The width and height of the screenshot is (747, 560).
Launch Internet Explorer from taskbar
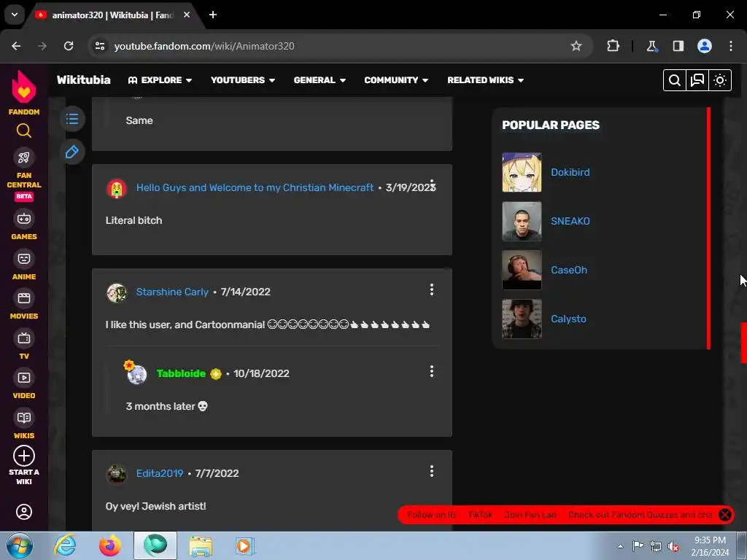click(x=65, y=545)
